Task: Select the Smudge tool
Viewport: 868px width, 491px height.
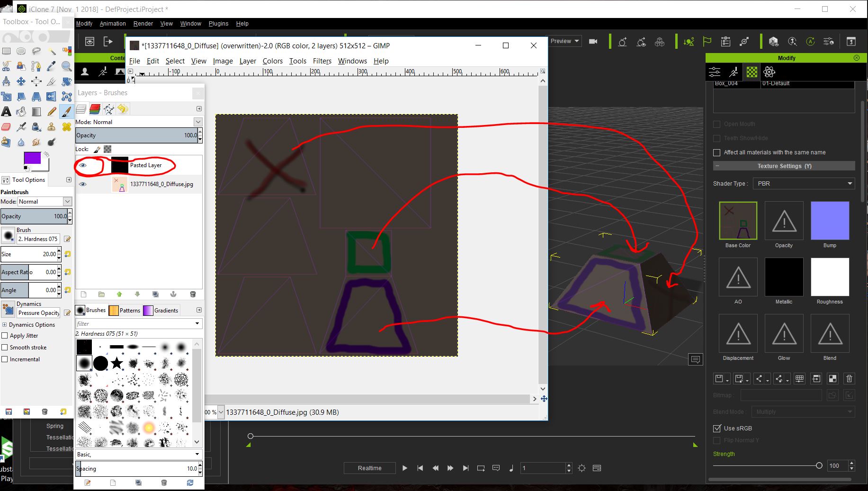Action: pyautogui.click(x=36, y=142)
